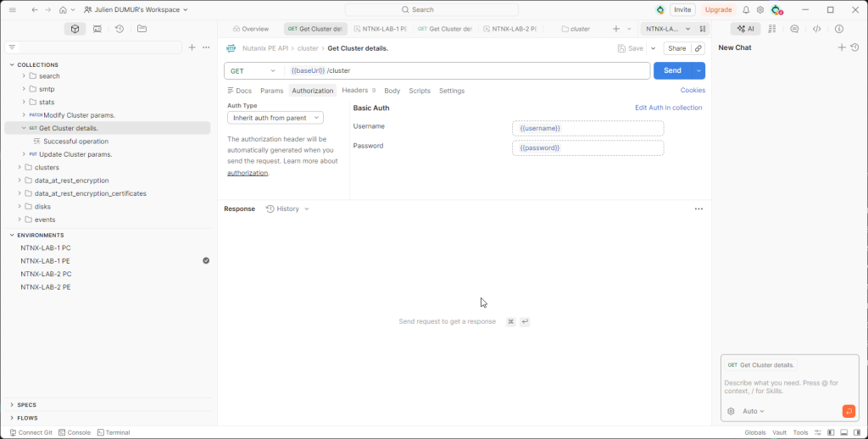The image size is (868, 439).
Task: Click the request info icon
Action: (x=839, y=29)
